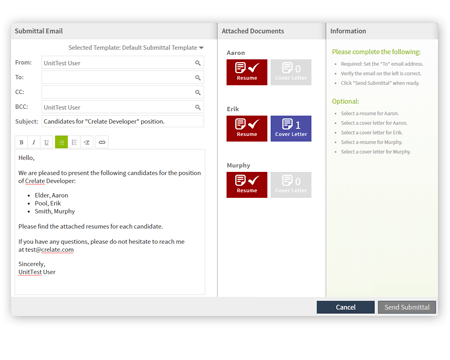This screenshot has width=450, height=360.
Task: Click 'Please find the attached resumes' sentence
Action: coord(91,227)
